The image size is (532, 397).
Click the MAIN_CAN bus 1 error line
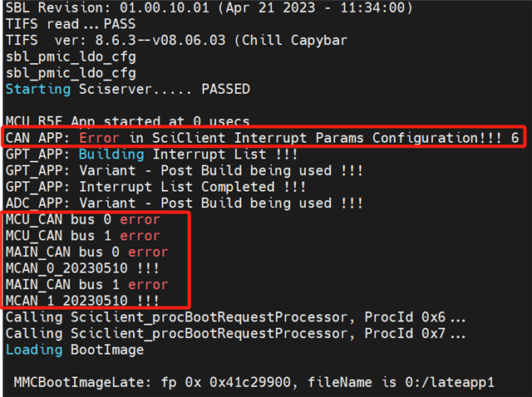pos(86,284)
